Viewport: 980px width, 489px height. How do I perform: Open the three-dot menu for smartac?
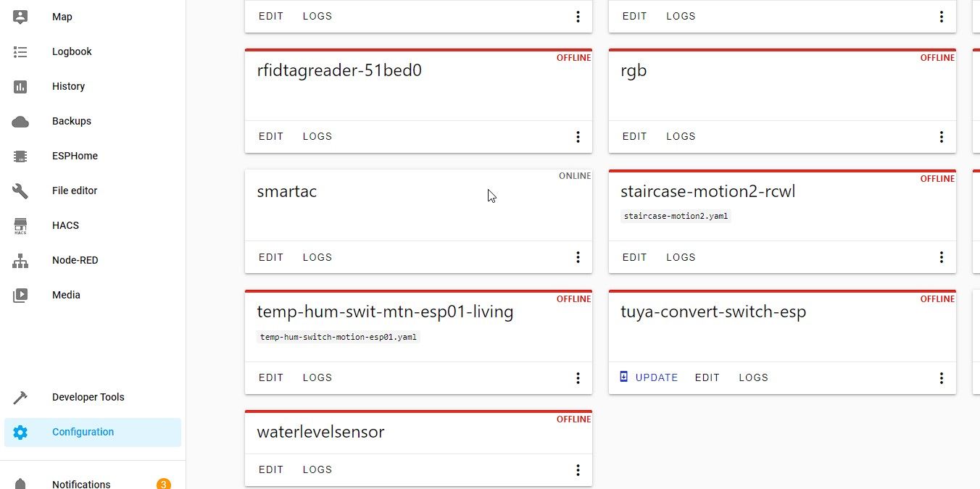[x=578, y=257]
